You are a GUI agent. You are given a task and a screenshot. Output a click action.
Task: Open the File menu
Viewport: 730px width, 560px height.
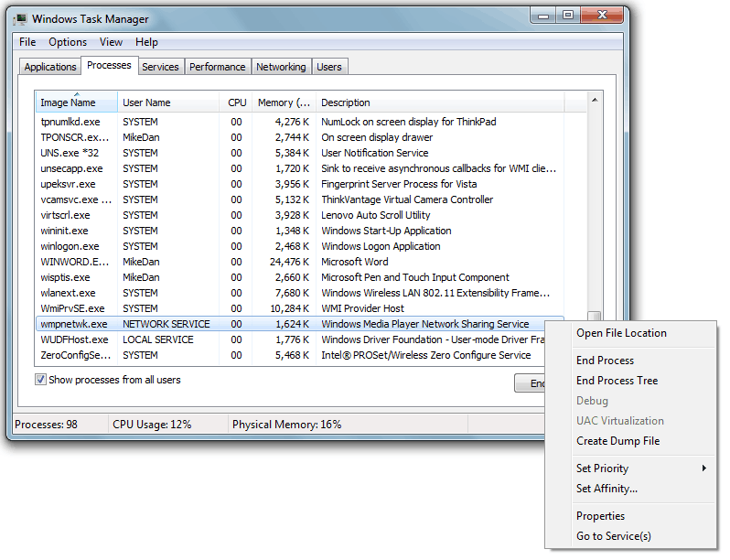click(27, 42)
